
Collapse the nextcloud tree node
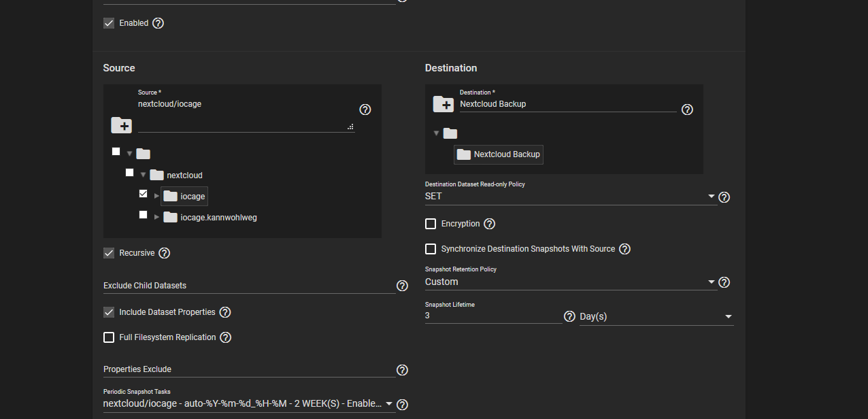pyautogui.click(x=143, y=175)
